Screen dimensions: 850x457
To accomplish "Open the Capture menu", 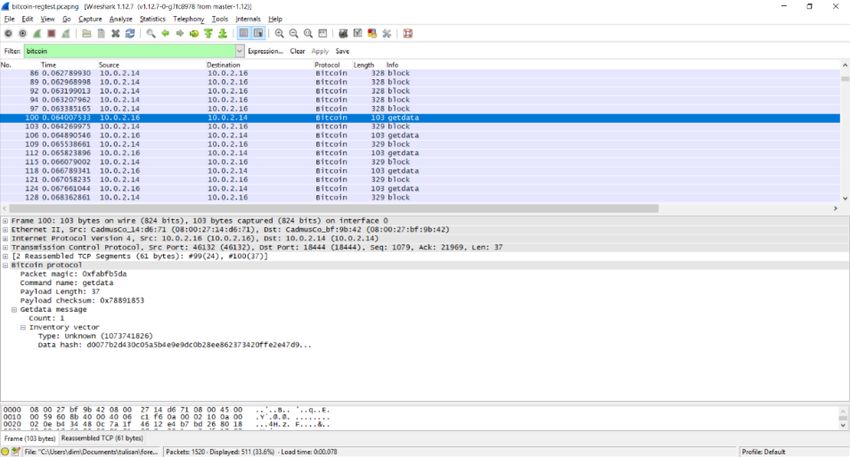I will pyautogui.click(x=90, y=19).
